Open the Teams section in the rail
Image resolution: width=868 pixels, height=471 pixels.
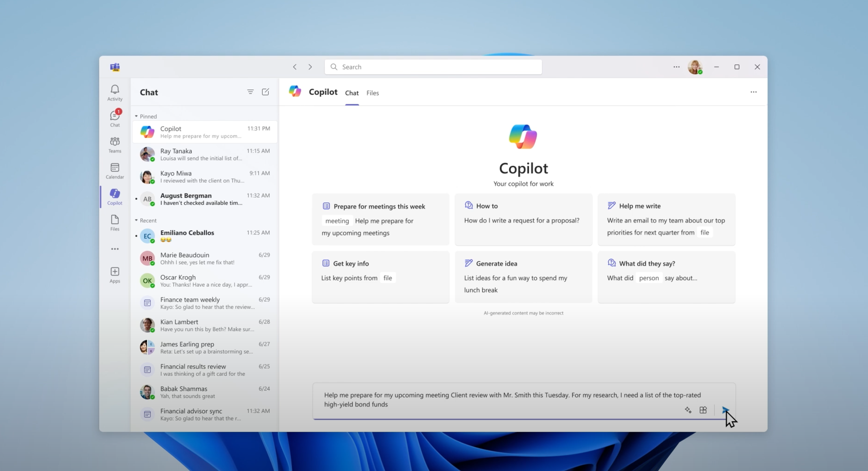(x=115, y=144)
